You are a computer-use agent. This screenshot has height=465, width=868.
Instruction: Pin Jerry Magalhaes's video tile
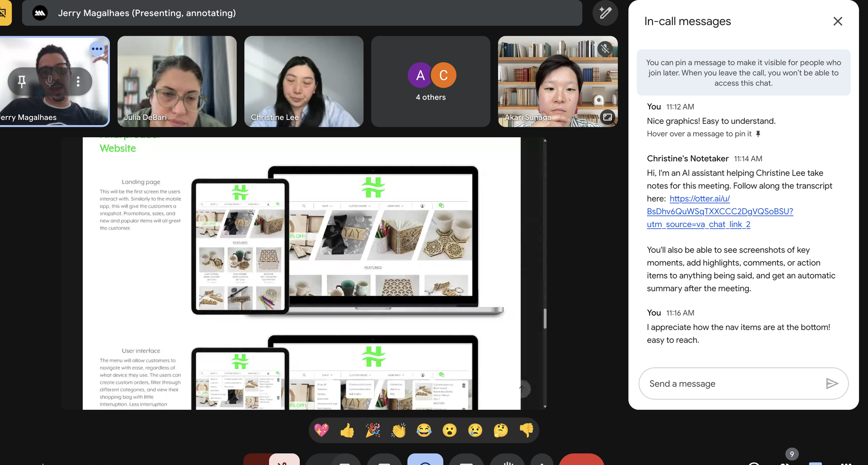point(22,81)
